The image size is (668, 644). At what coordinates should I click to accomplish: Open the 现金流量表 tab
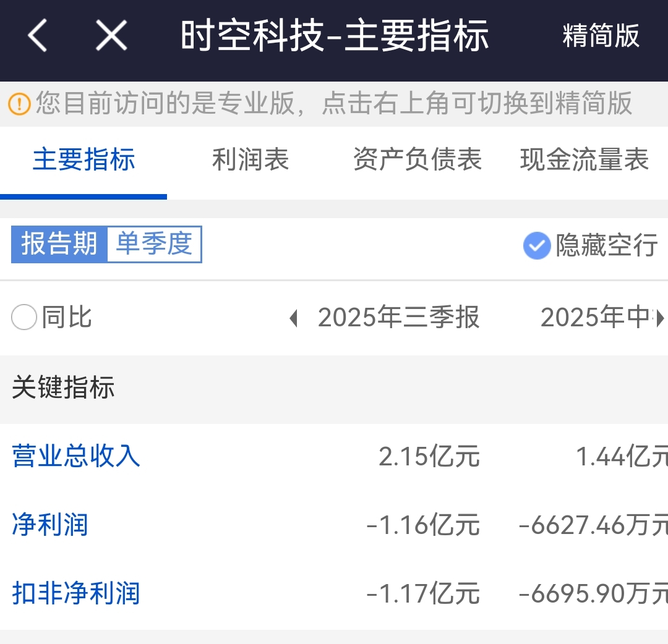pos(584,160)
